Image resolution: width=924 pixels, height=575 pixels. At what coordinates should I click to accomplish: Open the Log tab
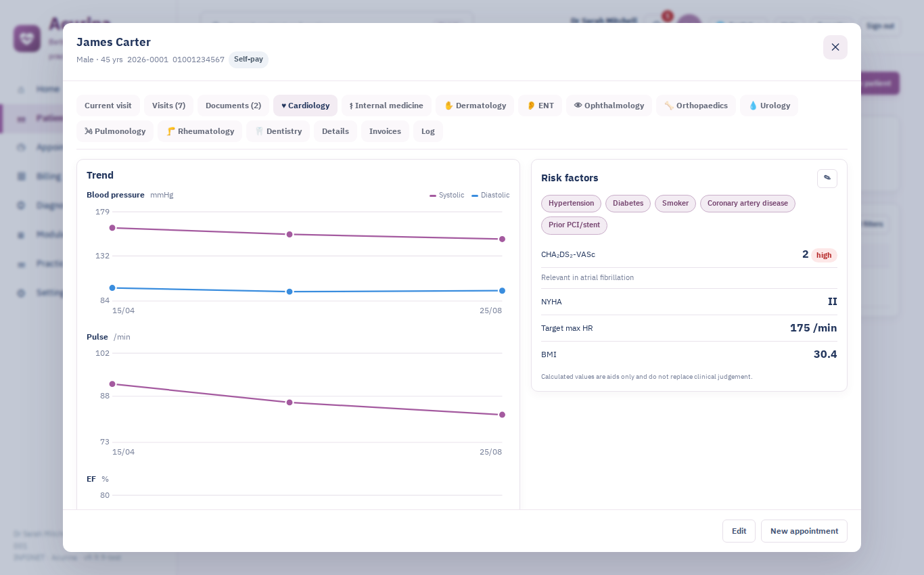tap(428, 131)
